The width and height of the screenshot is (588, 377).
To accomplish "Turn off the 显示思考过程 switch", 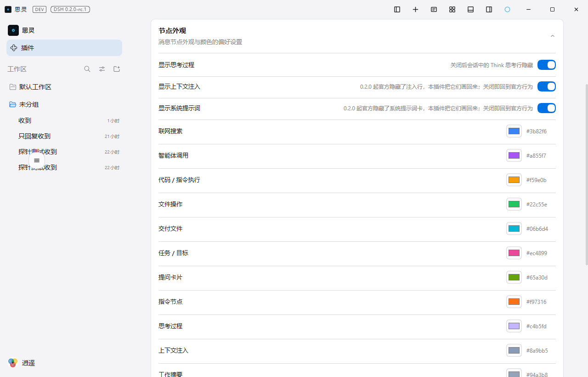I will [547, 65].
